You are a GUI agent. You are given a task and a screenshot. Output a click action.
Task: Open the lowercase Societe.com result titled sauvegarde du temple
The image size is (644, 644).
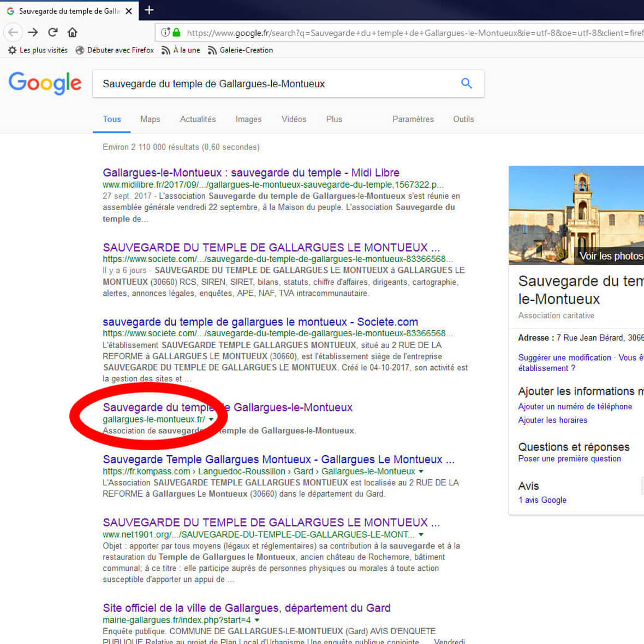pos(260,321)
